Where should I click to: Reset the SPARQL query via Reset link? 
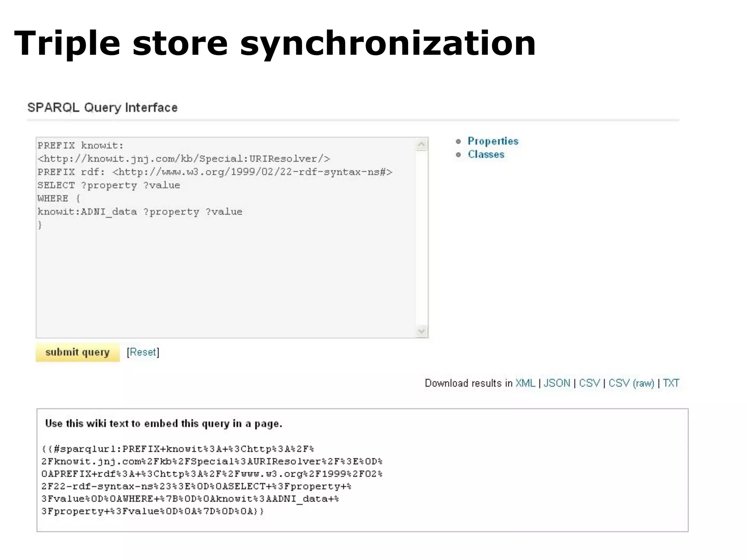143,352
